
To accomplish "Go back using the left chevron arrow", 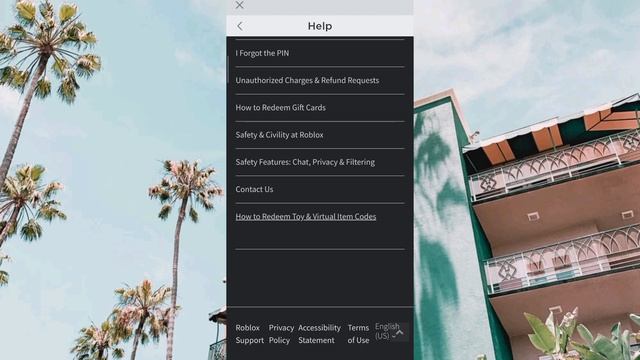I will pos(240,26).
